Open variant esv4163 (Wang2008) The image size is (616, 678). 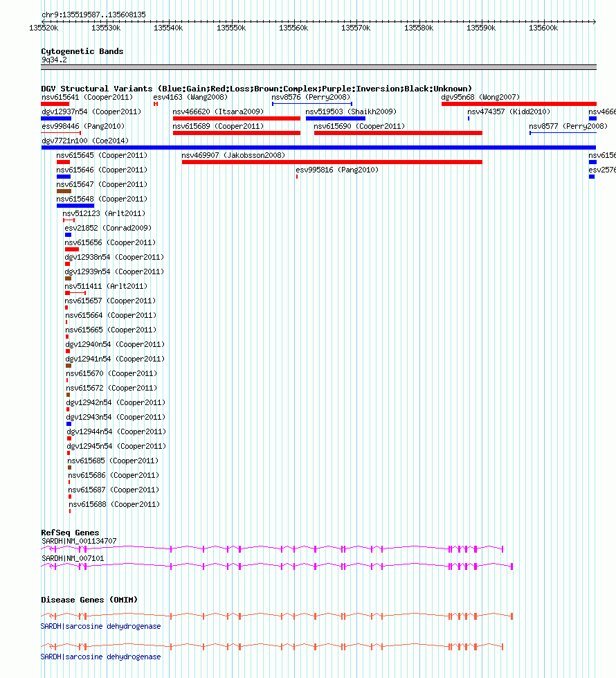point(190,97)
